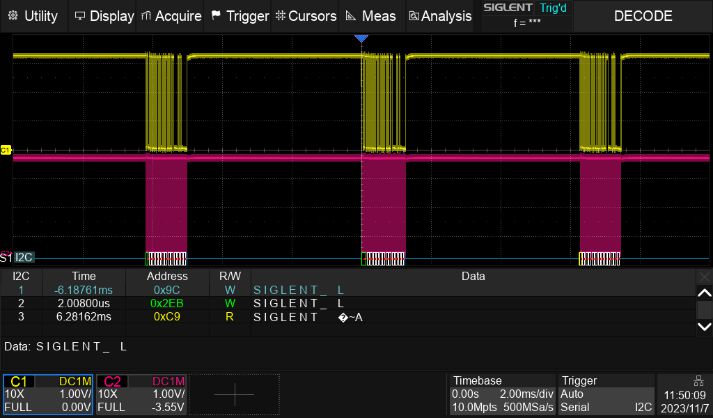Screen dimensions: 713x418
Task: Click the R/W column header
Action: (x=230, y=276)
